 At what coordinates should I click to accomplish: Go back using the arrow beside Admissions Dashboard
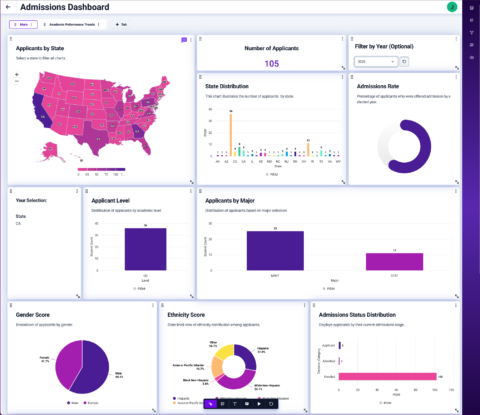pos(8,7)
